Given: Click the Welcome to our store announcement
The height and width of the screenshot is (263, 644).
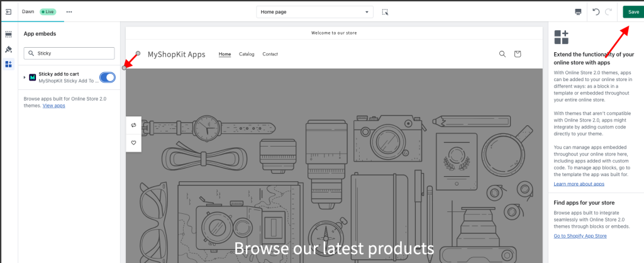Looking at the screenshot, I should click(x=334, y=33).
